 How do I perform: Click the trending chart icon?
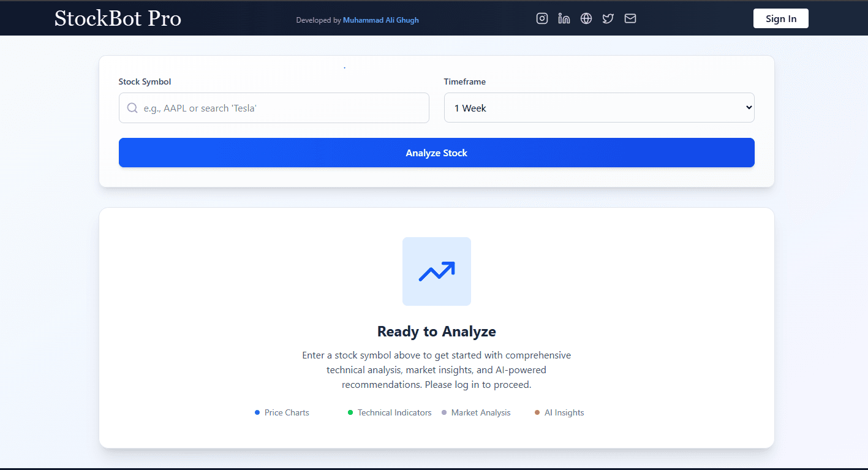click(436, 271)
